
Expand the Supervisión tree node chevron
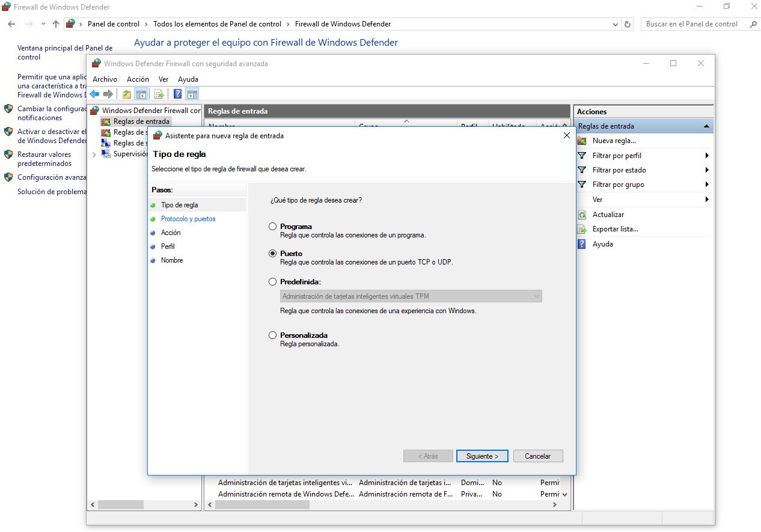(94, 154)
